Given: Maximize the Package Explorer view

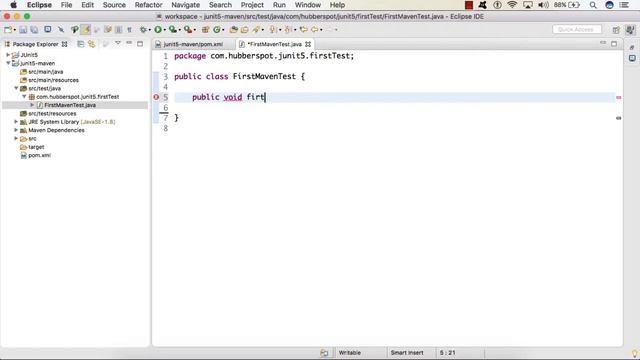Looking at the screenshot, I should pos(140,43).
